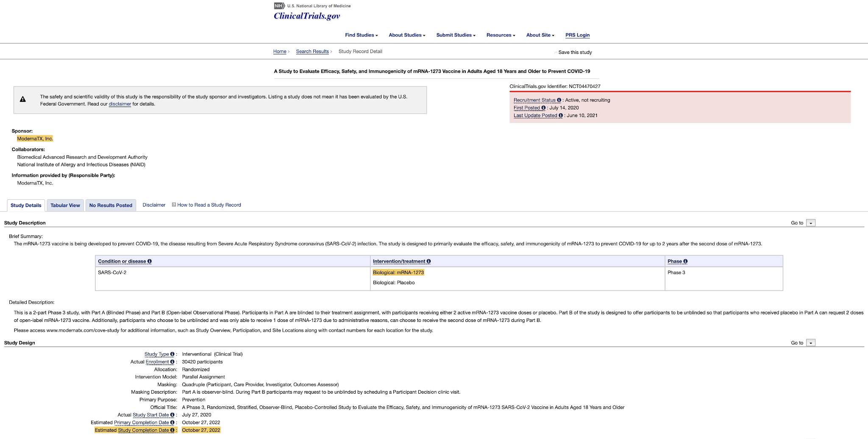868x439 pixels.
Task: Return to Search Results breadcrumb
Action: (x=312, y=51)
